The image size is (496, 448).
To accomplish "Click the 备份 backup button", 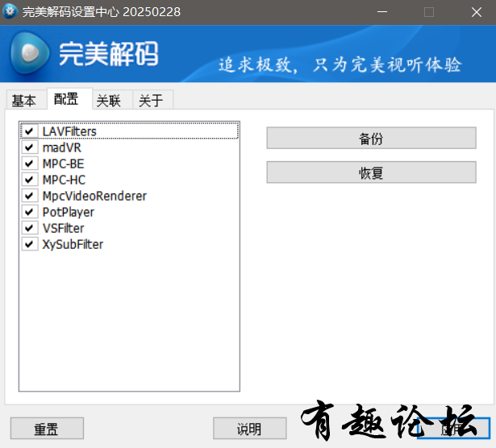I will coord(371,138).
